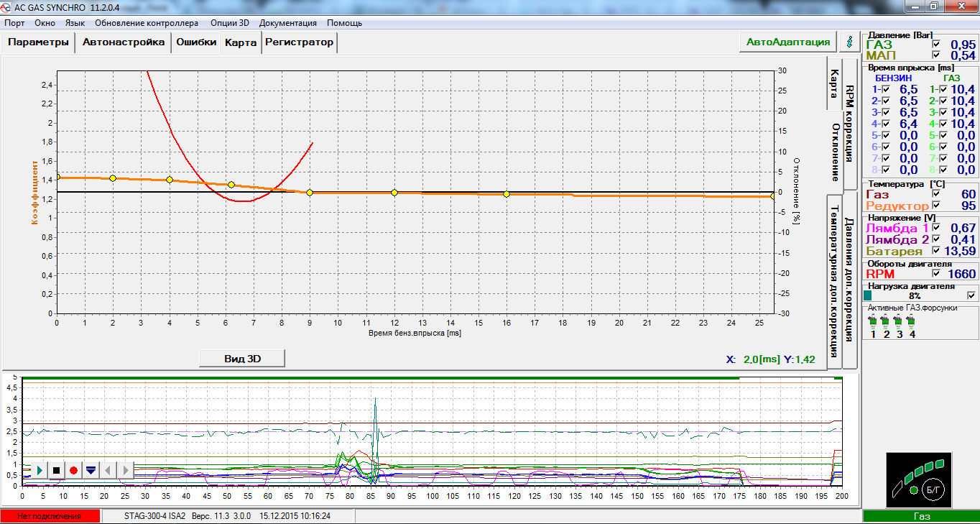Open the Опции 3D menu
Viewport: 980px width, 524px height.
tap(229, 23)
